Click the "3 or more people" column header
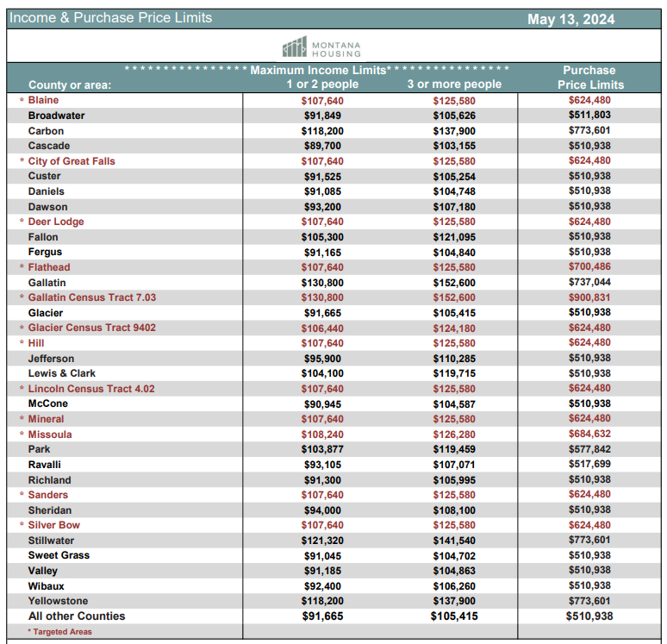 (x=454, y=84)
